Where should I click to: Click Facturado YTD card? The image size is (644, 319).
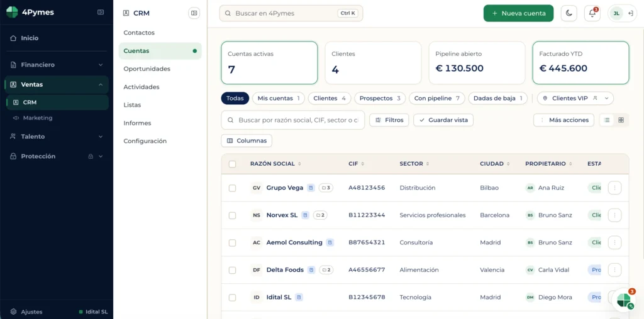point(580,63)
